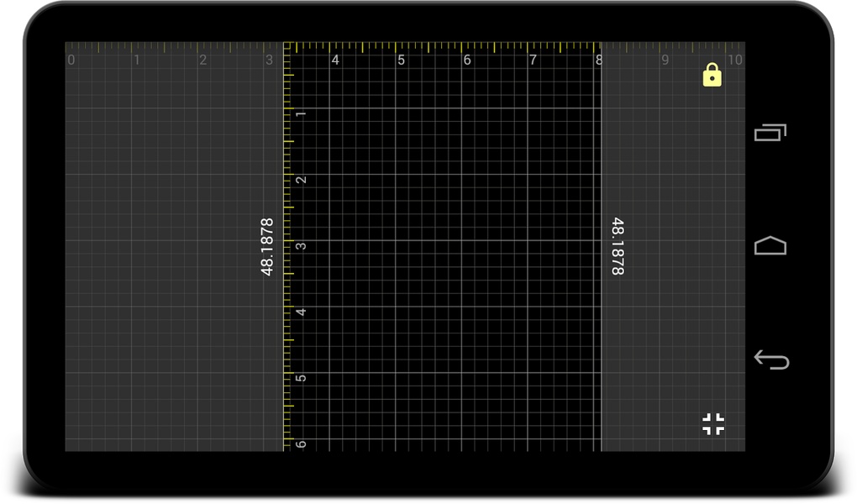857x504 pixels.
Task: Click number 0 on horizontal ruler
Action: pos(71,60)
